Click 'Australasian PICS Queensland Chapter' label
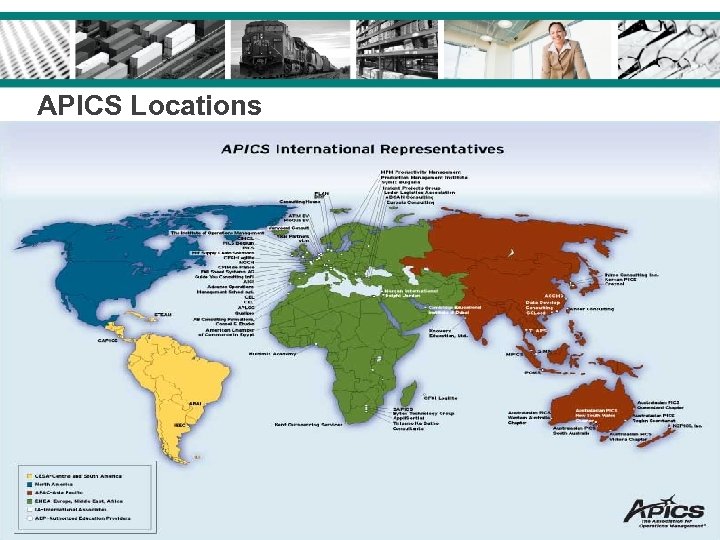720x540 pixels. [660, 405]
